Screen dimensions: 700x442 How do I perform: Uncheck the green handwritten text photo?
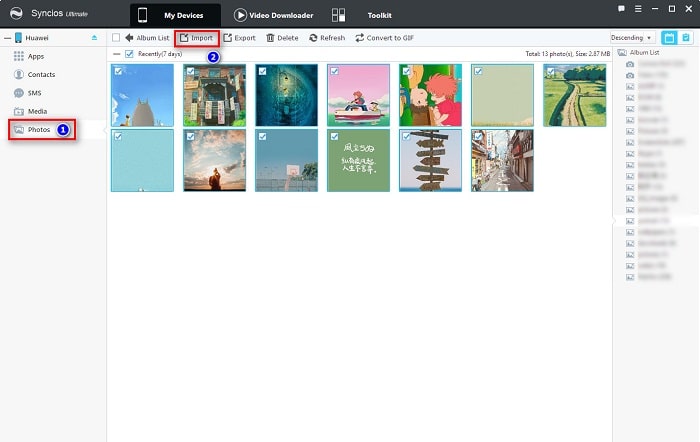[334, 136]
